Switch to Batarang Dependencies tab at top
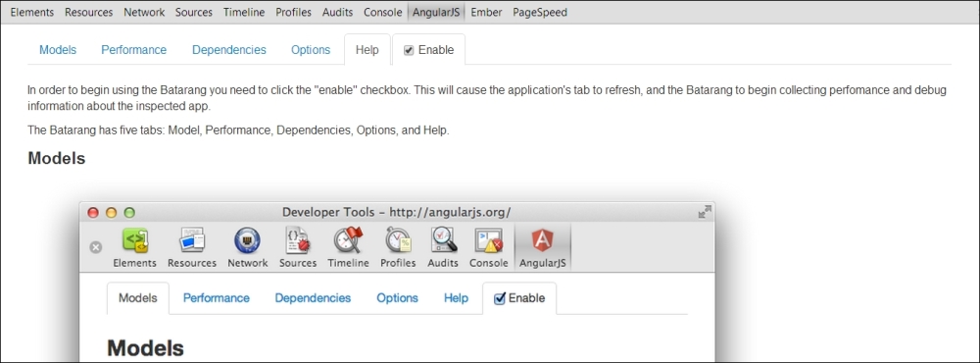The image size is (980, 363). [228, 50]
